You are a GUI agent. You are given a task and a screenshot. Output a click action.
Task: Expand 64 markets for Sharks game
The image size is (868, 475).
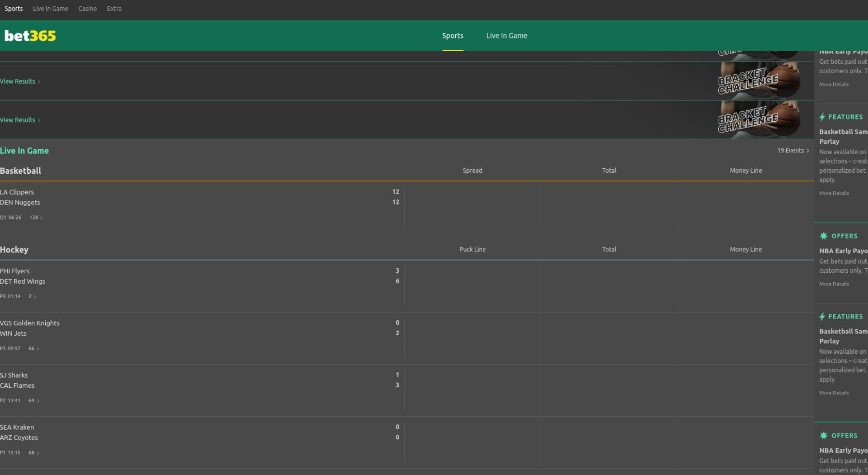pyautogui.click(x=34, y=400)
